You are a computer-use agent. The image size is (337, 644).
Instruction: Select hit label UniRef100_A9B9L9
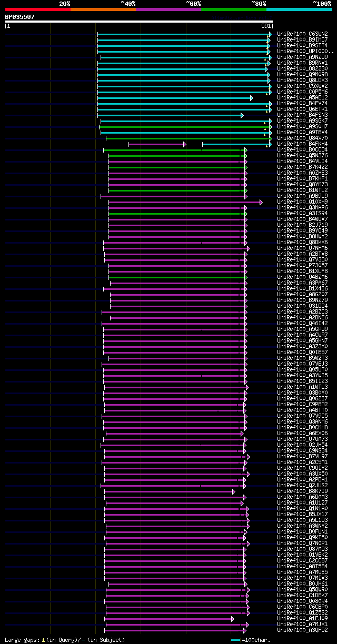[x=302, y=196]
